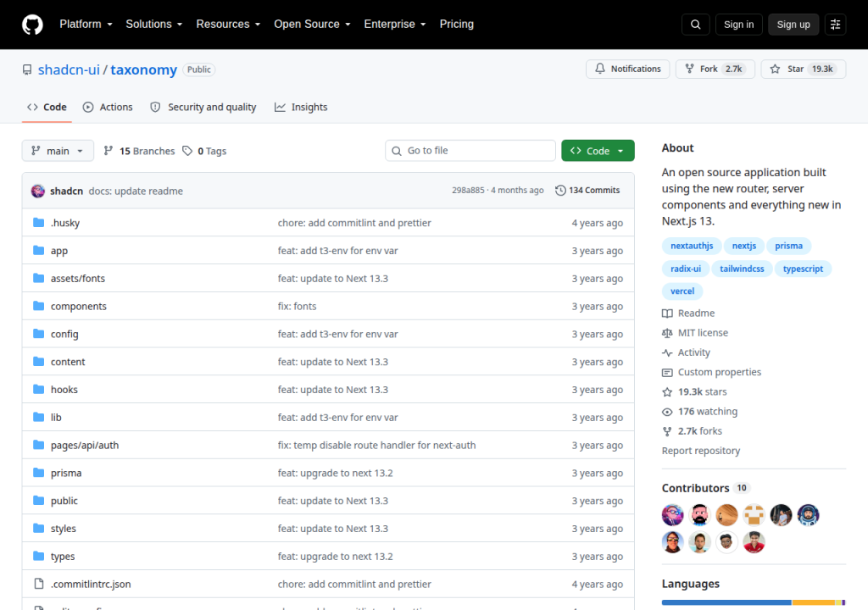868x610 pixels.
Task: Expand the Resources menu
Action: [x=228, y=25]
